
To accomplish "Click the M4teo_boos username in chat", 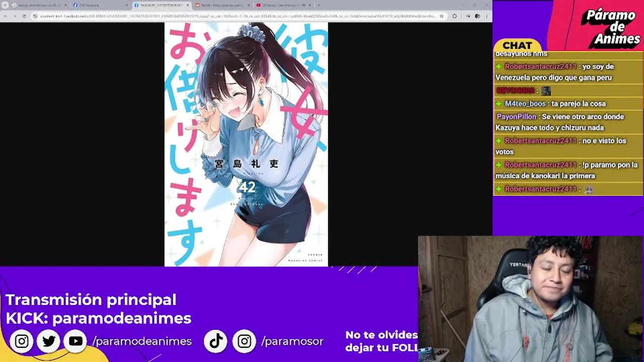I will [525, 104].
